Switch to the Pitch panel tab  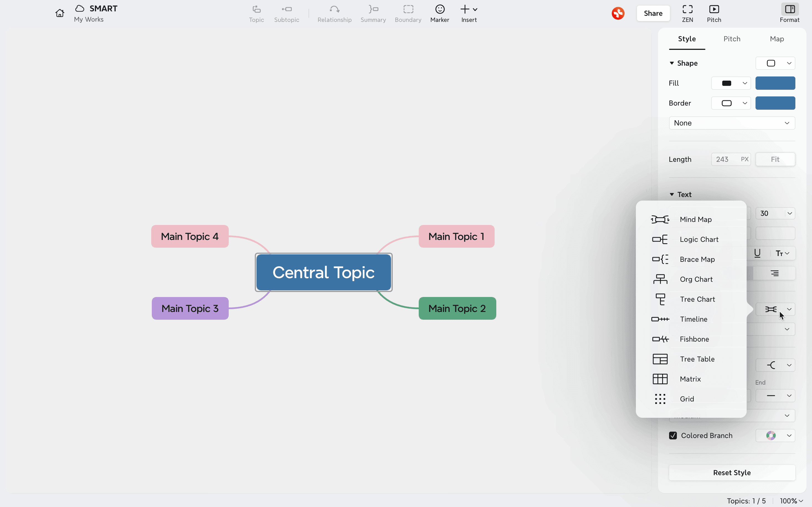click(x=732, y=39)
